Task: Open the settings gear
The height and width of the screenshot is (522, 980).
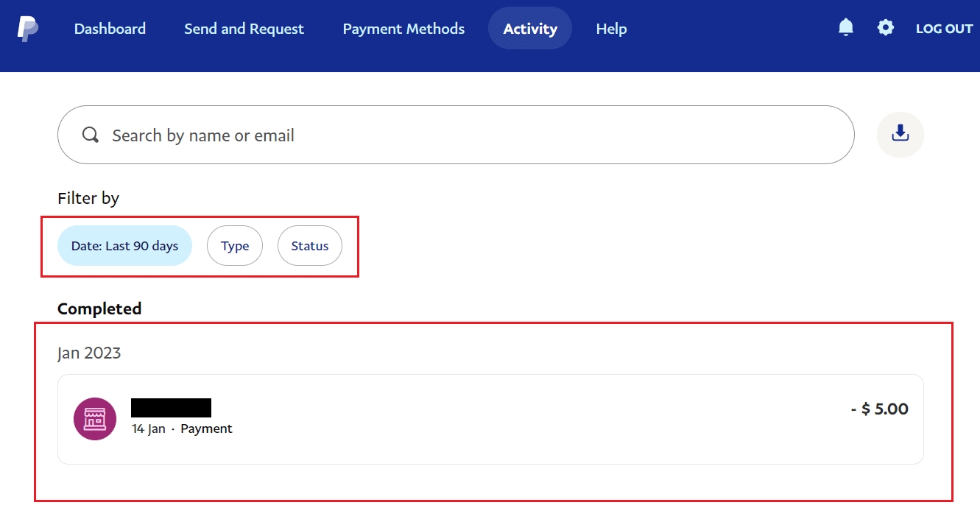Action: (885, 27)
